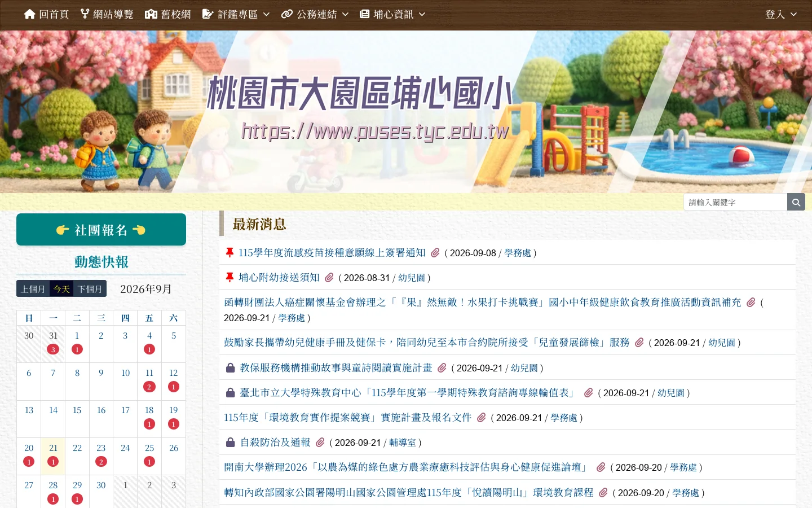Image resolution: width=812 pixels, height=508 pixels.
Task: Click event badge on September 11
Action: (149, 387)
